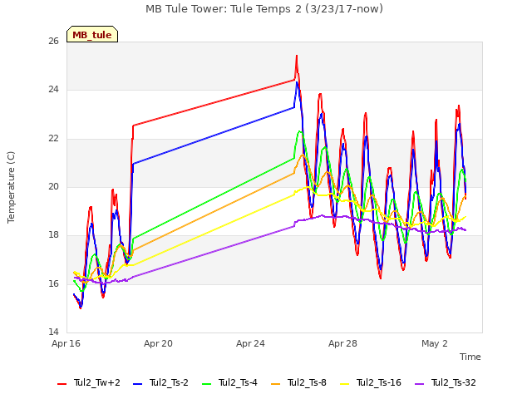Screen dimensions: 532x399
Task: Click the Time axis label
Action: click(470, 357)
